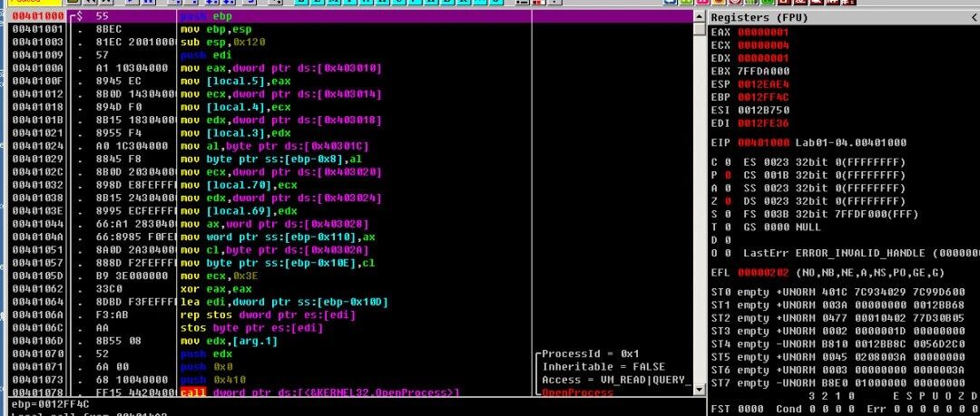Screen dimensions: 980x416
Task: Select 'mov byte ptr ss:[ebp-0x10E],cl' line
Action: pos(278,263)
